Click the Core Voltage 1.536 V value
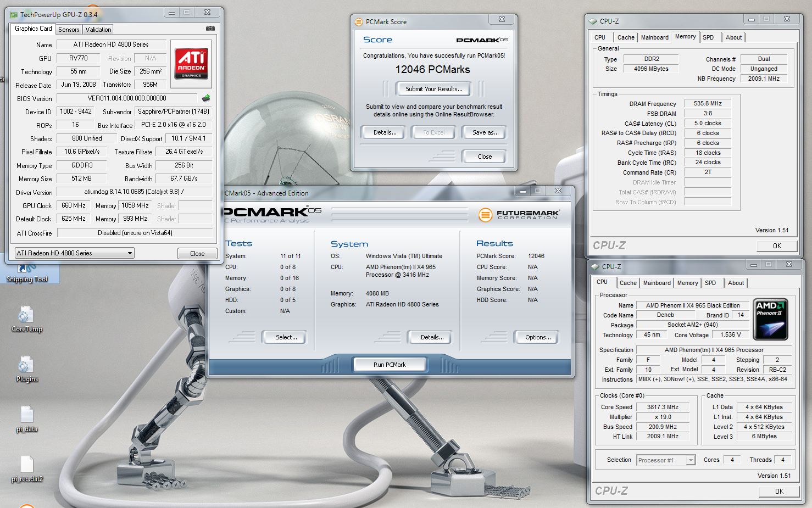 (x=731, y=334)
